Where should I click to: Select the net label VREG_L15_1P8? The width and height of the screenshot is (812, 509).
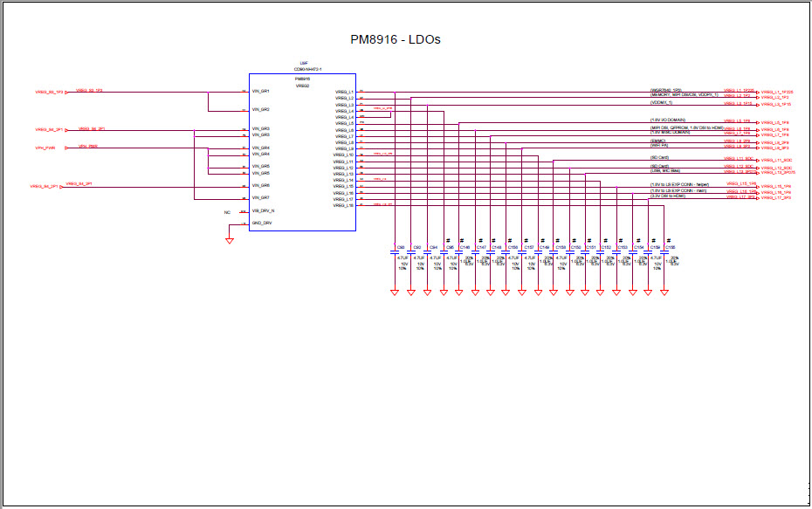740,183
